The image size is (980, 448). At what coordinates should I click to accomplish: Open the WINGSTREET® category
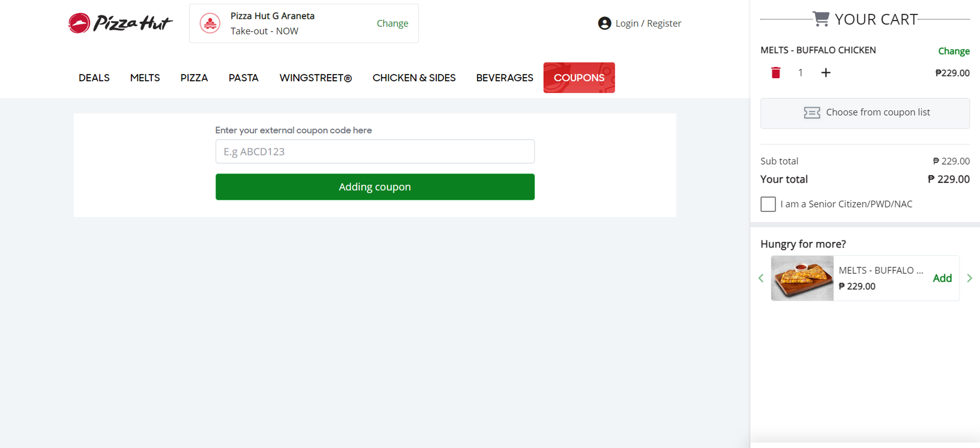[316, 78]
